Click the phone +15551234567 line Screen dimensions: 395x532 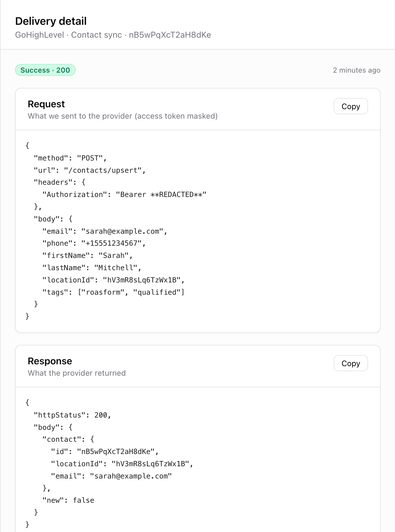pos(94,243)
